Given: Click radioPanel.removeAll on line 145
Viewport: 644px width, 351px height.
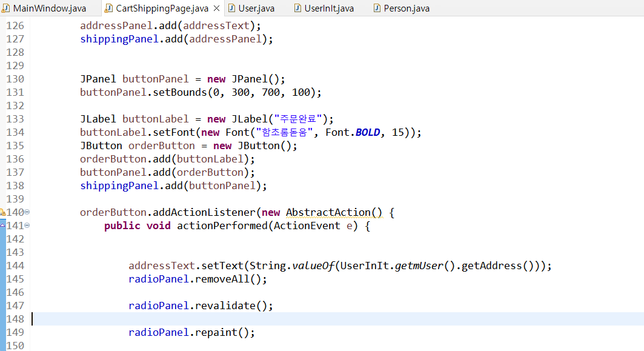Looking at the screenshot, I should [198, 279].
